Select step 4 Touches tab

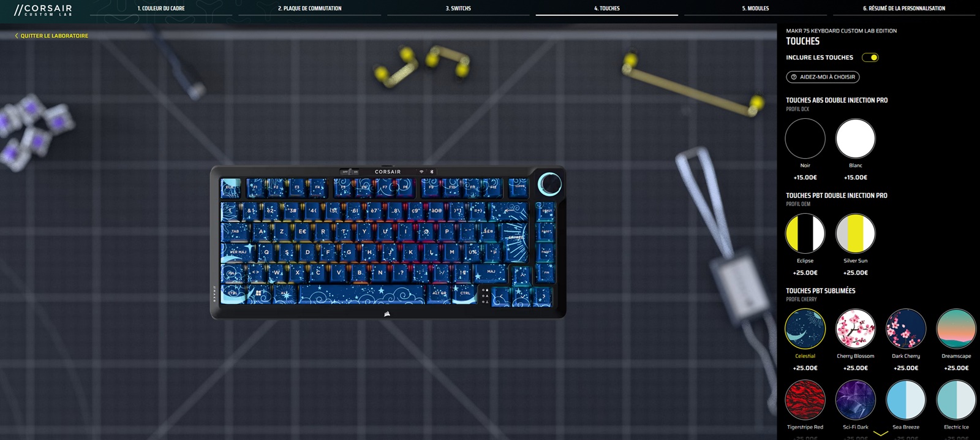coord(607,9)
